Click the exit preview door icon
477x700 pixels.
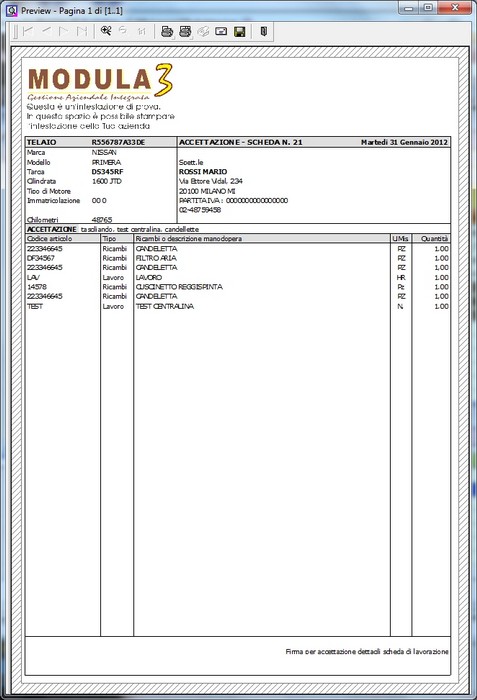click(264, 31)
